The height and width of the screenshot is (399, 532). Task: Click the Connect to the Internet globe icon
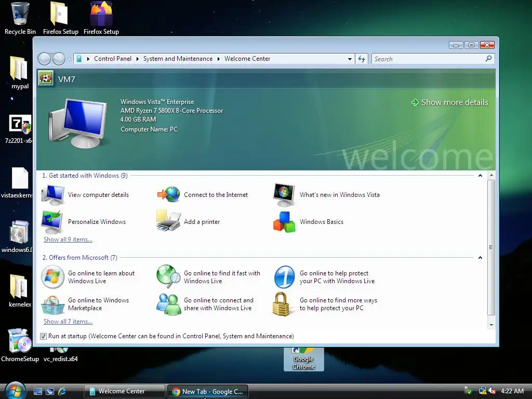click(x=169, y=195)
